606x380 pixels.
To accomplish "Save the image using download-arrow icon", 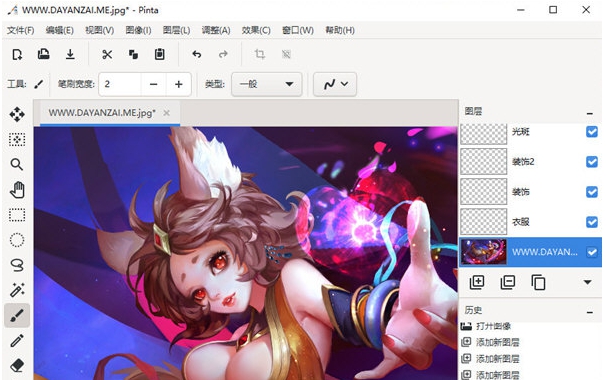I will point(70,54).
